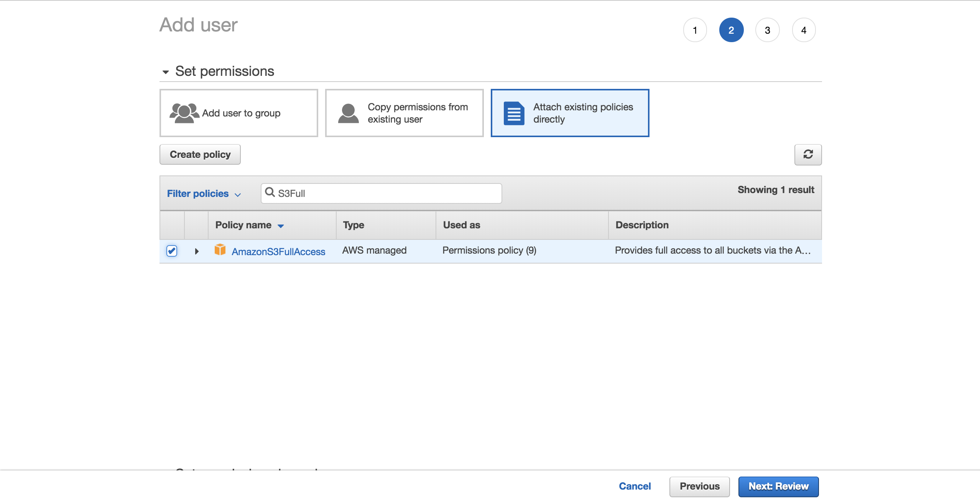
Task: Click the search magnifier in filter box
Action: click(270, 193)
